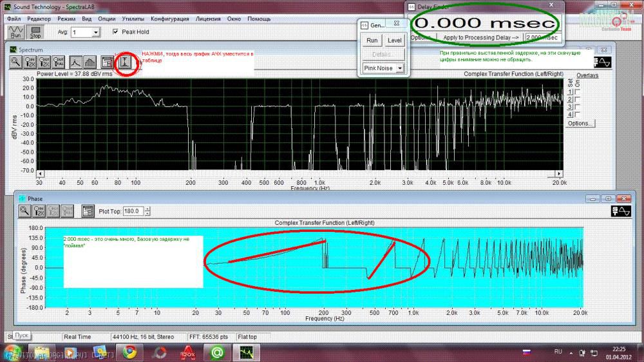Image resolution: width=644 pixels, height=362 pixels.
Task: Click the autoscale amplitude icon in Spectrum
Action: [125, 62]
